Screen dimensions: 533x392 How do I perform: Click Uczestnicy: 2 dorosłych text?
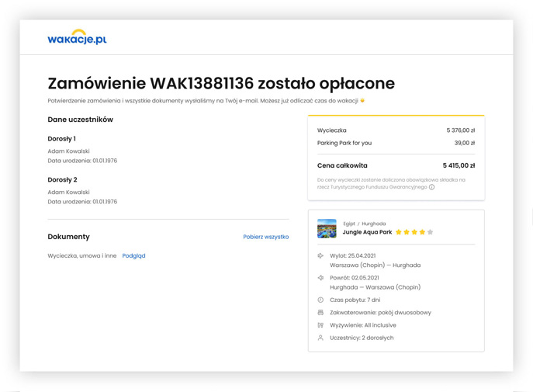coord(362,338)
